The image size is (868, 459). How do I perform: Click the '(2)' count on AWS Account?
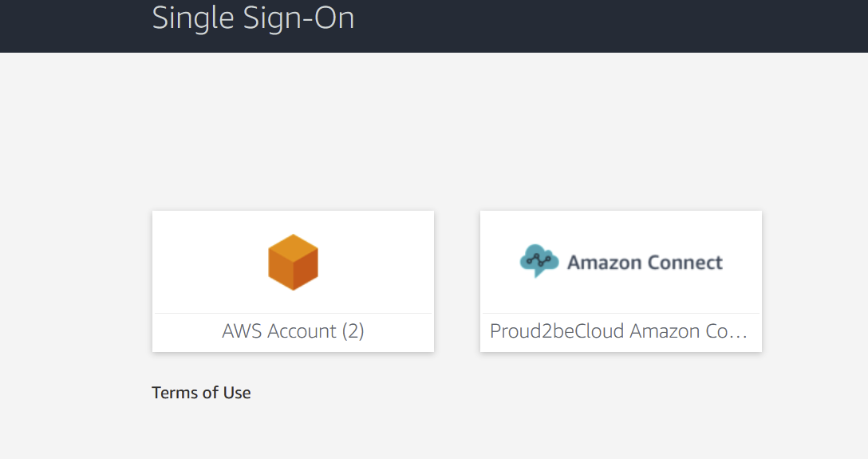pos(353,331)
